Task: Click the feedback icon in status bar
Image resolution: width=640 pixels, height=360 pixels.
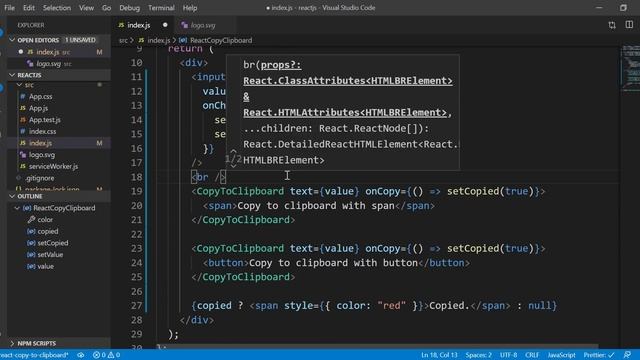Action: [x=627, y=355]
